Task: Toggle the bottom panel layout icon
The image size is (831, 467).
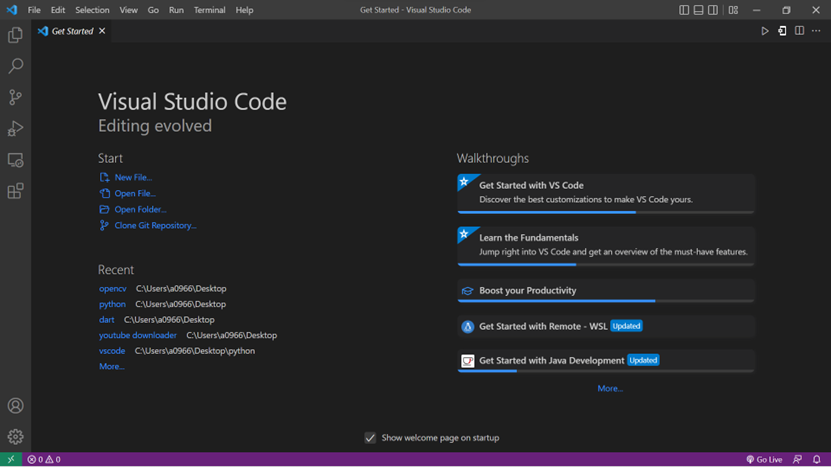Action: click(x=699, y=10)
